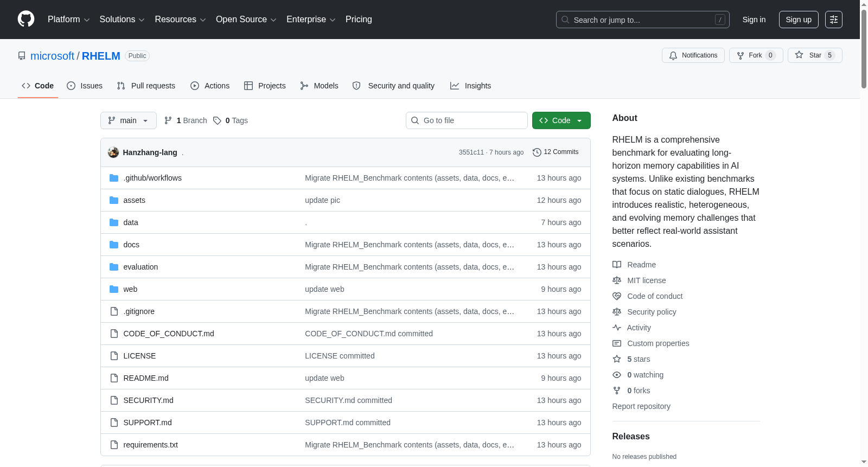The height and width of the screenshot is (467, 868).
Task: Expand the Open Source menu
Action: [x=246, y=20]
